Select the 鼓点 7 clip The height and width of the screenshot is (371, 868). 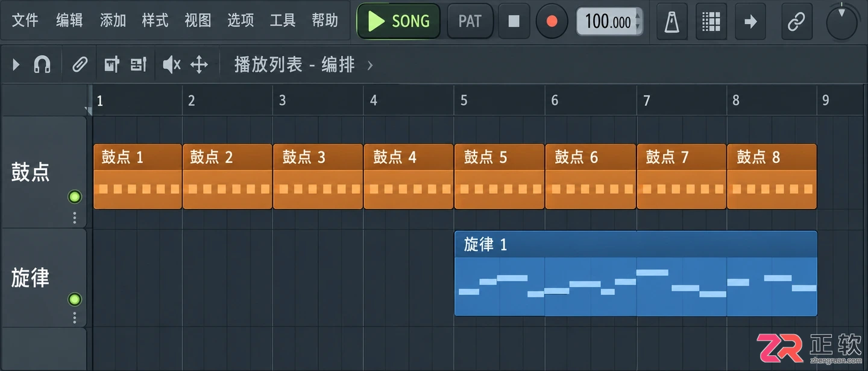(x=682, y=176)
